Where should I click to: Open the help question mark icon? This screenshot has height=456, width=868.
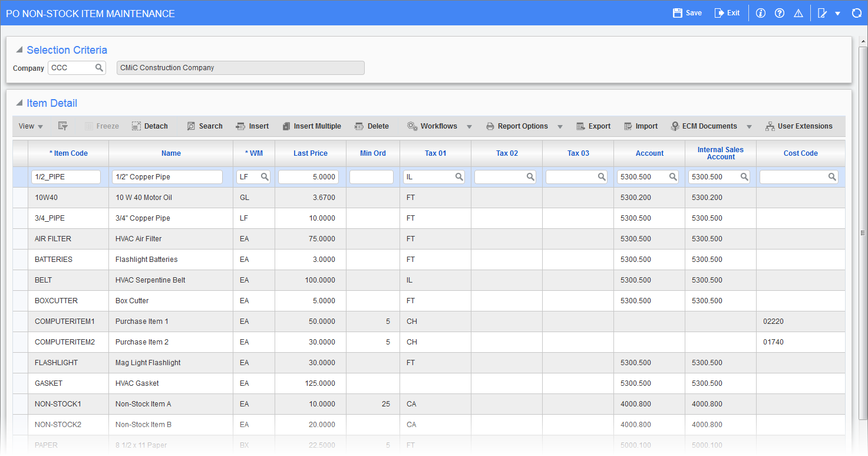780,13
